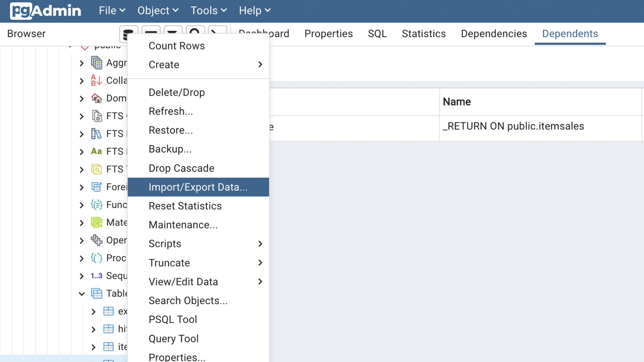Click the Delete/Drop menu item
644x362 pixels.
(x=176, y=92)
